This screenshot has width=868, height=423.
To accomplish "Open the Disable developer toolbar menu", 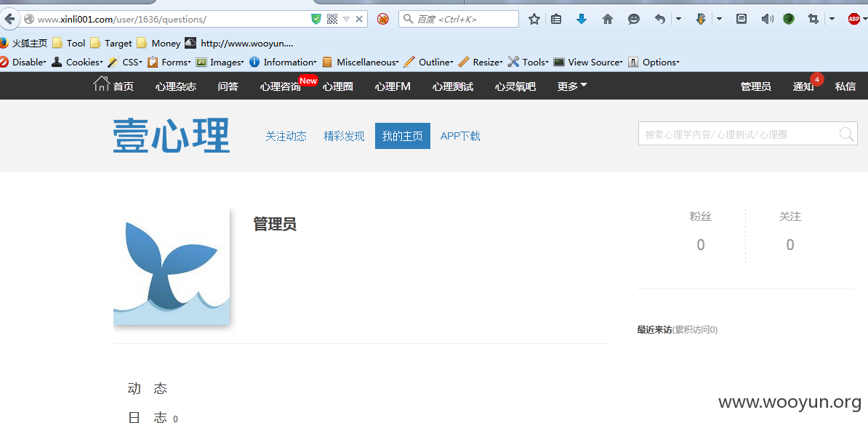I will click(23, 62).
